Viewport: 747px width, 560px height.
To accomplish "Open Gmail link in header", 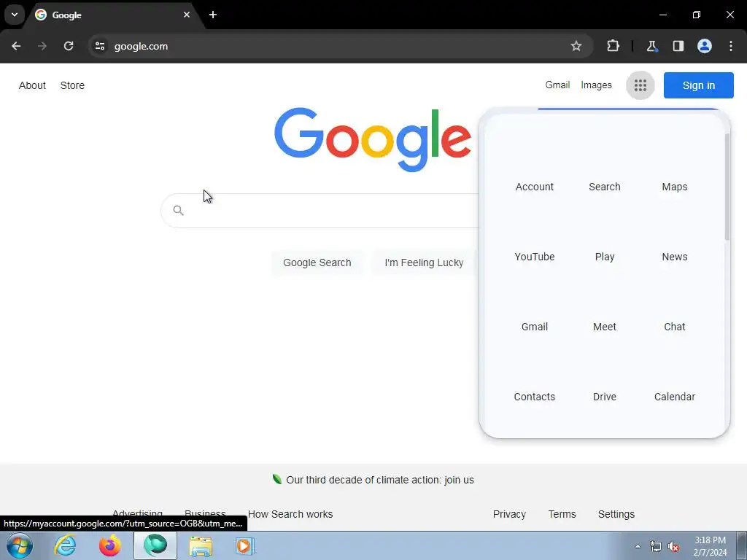I will (557, 85).
